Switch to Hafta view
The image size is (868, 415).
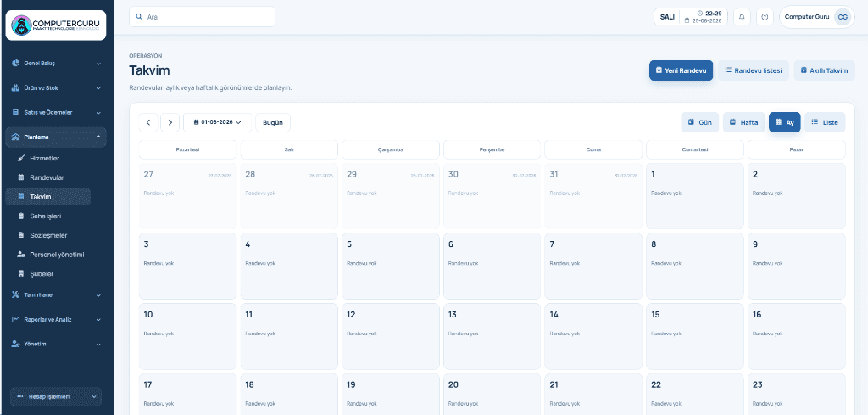coord(744,122)
